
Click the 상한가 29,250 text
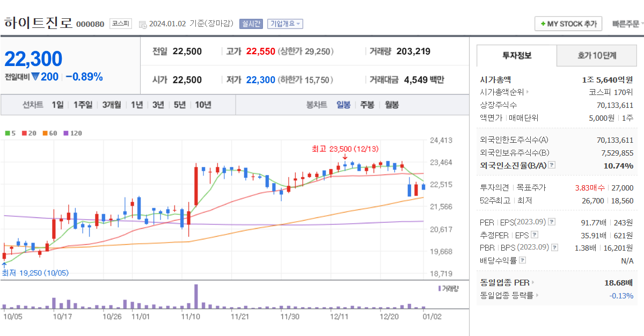(305, 52)
